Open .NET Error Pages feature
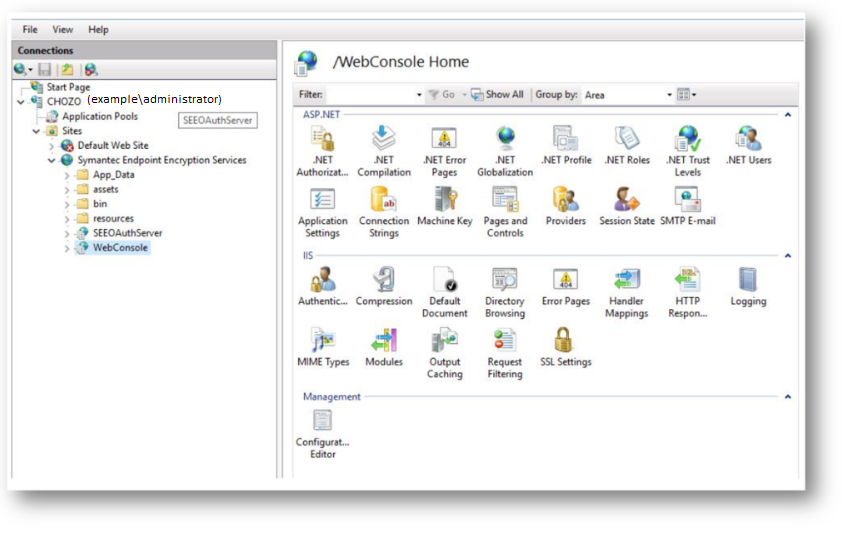This screenshot has height=533, width=848. (444, 151)
